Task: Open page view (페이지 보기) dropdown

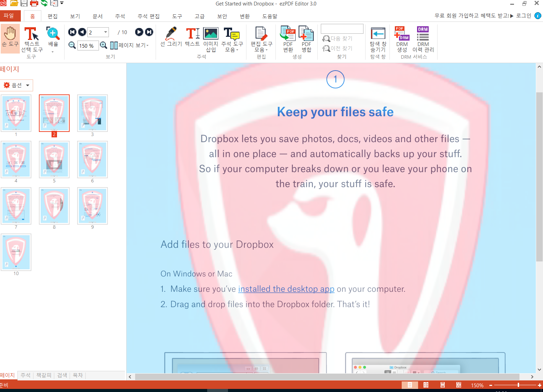Action: [130, 45]
